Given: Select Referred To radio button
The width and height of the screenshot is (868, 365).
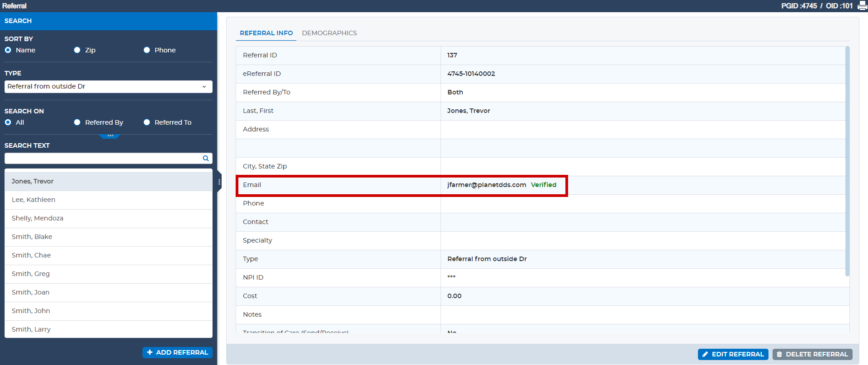Looking at the screenshot, I should [147, 122].
